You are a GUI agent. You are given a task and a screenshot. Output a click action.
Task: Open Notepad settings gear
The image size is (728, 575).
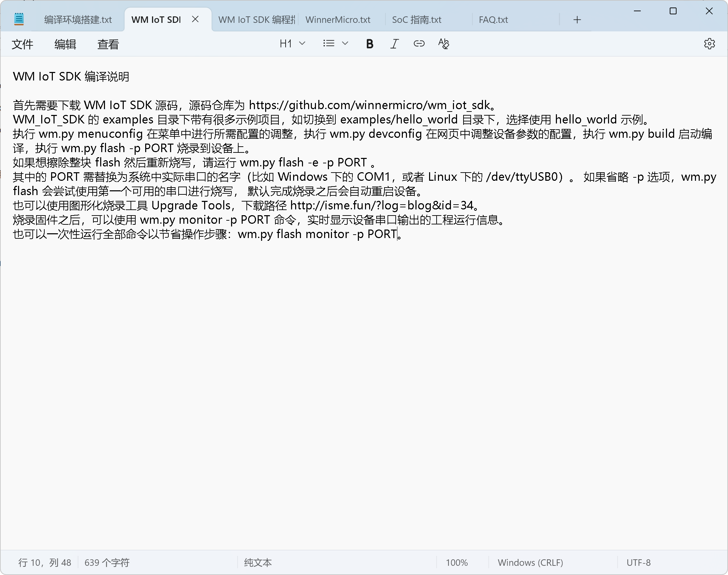709,44
